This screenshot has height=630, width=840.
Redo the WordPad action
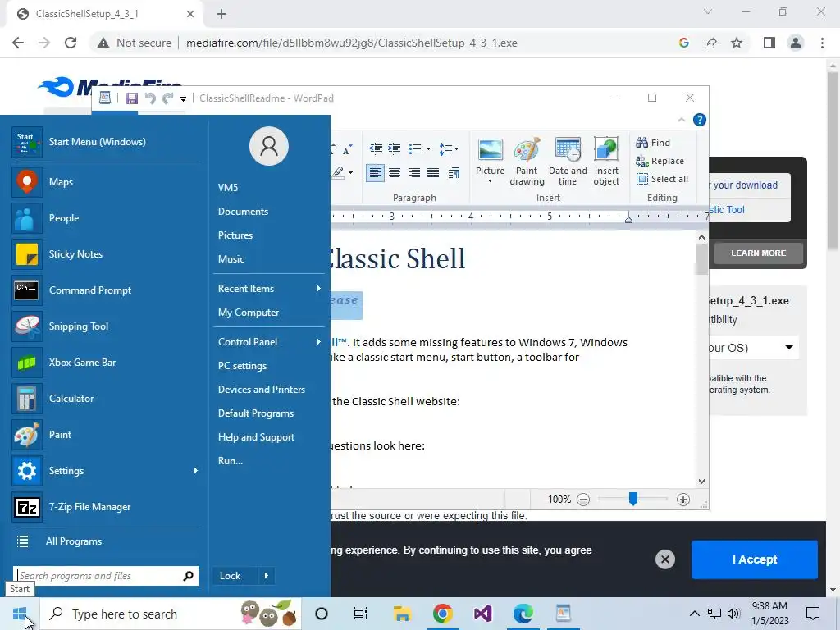(168, 98)
